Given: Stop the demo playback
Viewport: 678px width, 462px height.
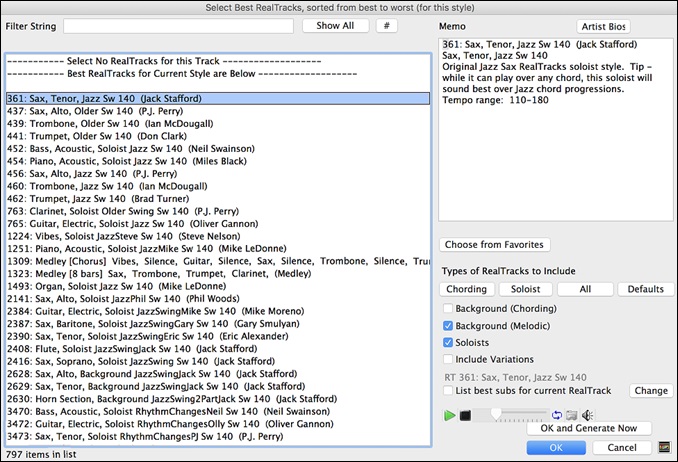Looking at the screenshot, I should (x=465, y=414).
